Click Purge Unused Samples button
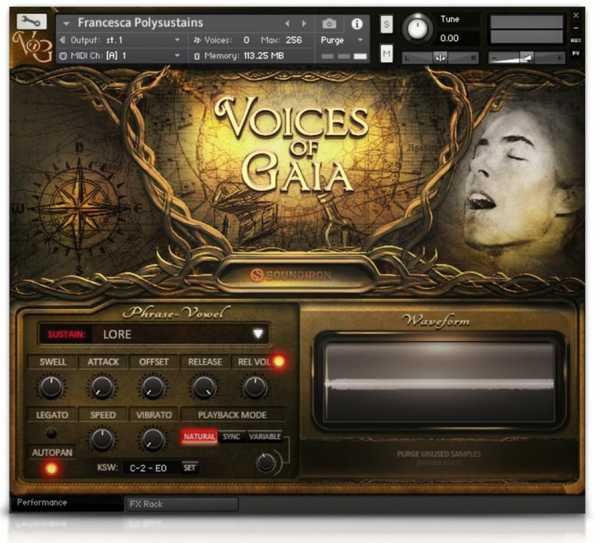The width and height of the screenshot is (600, 543). click(438, 454)
